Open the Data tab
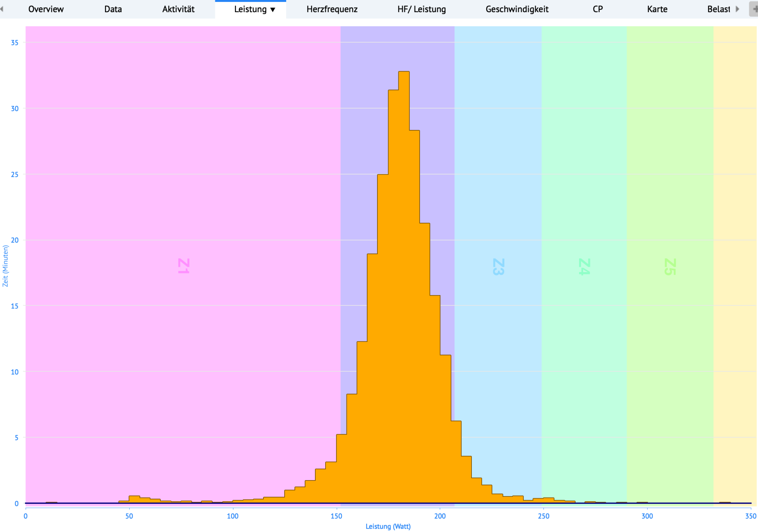The width and height of the screenshot is (758, 532). [x=113, y=9]
